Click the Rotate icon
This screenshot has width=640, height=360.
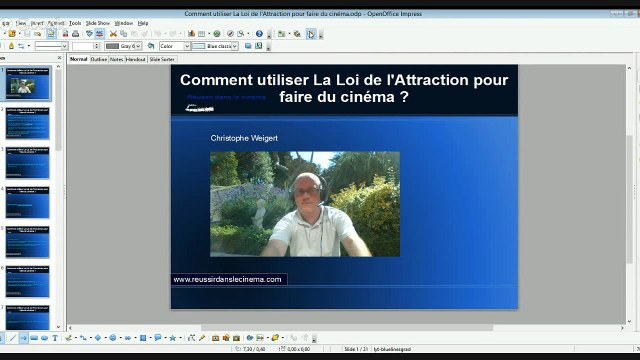click(x=249, y=338)
